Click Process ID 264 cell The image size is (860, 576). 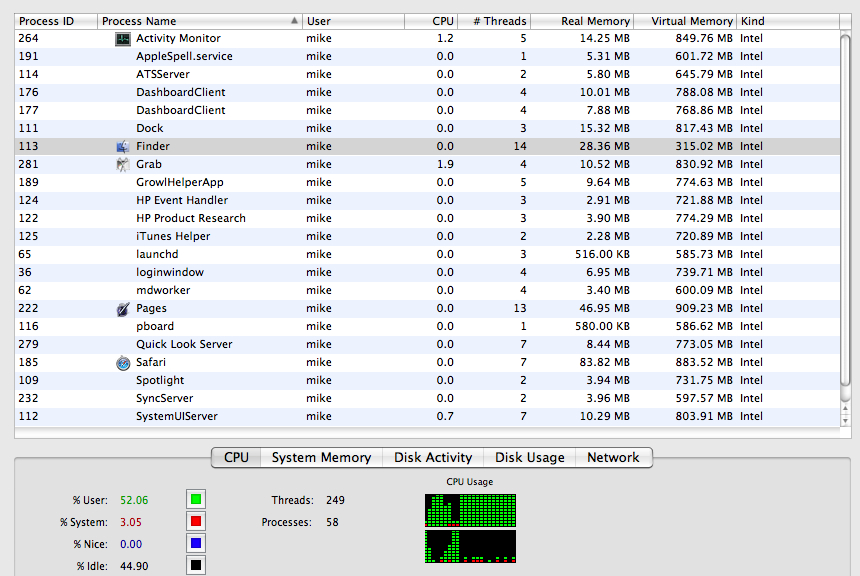(29, 38)
